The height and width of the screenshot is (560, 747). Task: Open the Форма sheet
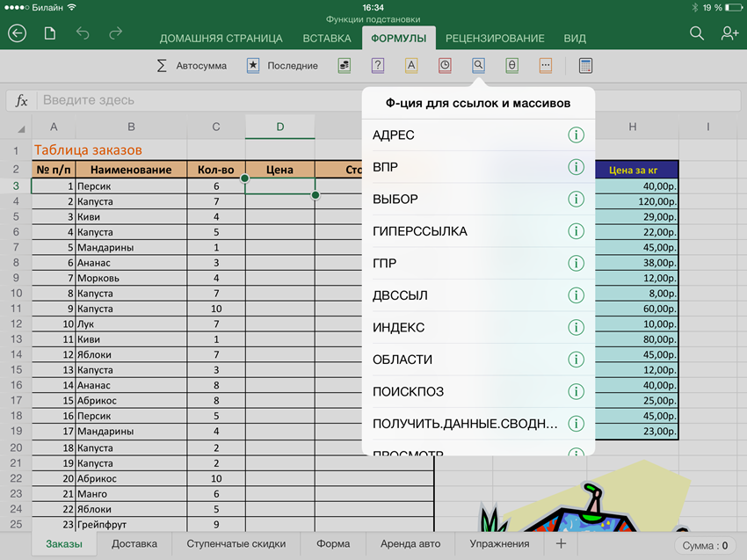[333, 544]
